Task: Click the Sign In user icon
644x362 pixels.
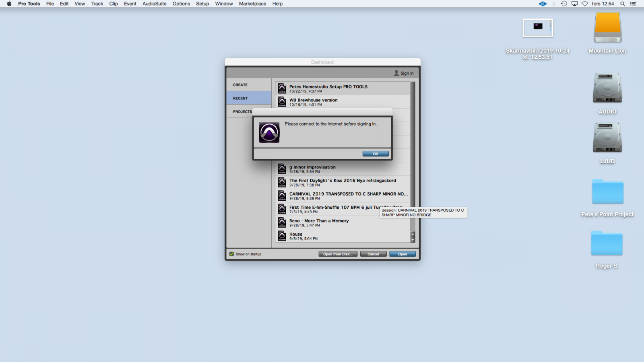Action: point(396,73)
